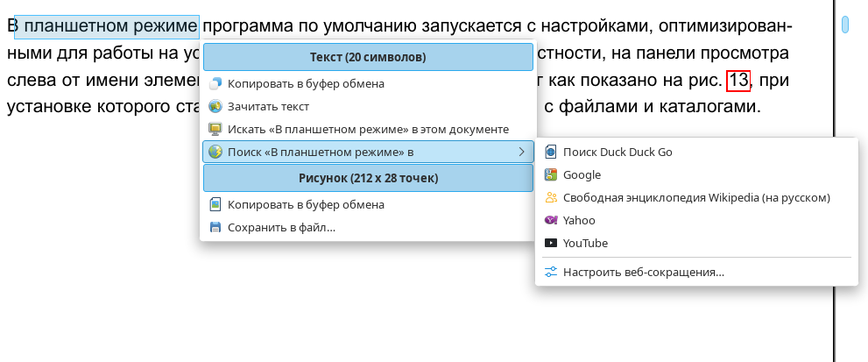The image size is (868, 362).
Task: Click the figure reference link 13
Action: point(738,81)
